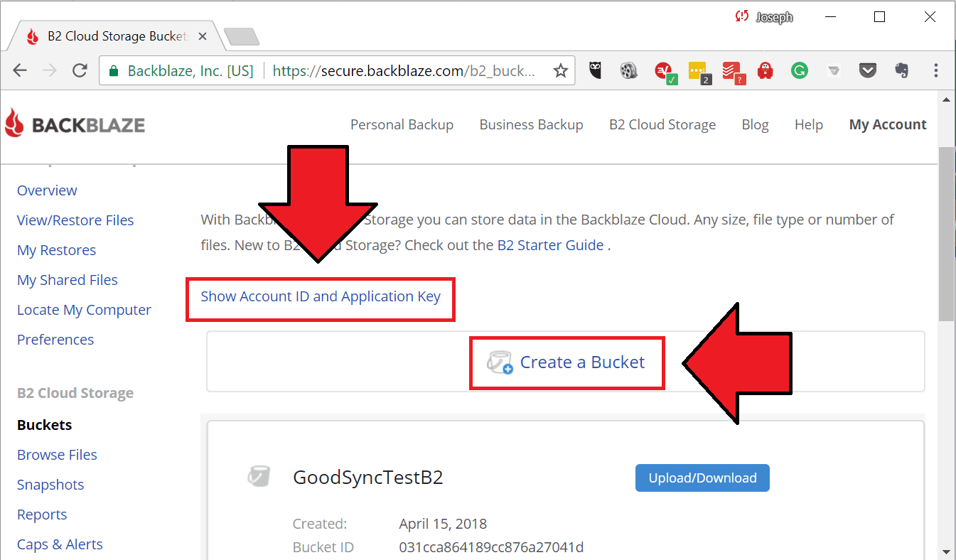Image resolution: width=956 pixels, height=560 pixels.
Task: Open the ExpressVPN extension
Action: pos(664,71)
